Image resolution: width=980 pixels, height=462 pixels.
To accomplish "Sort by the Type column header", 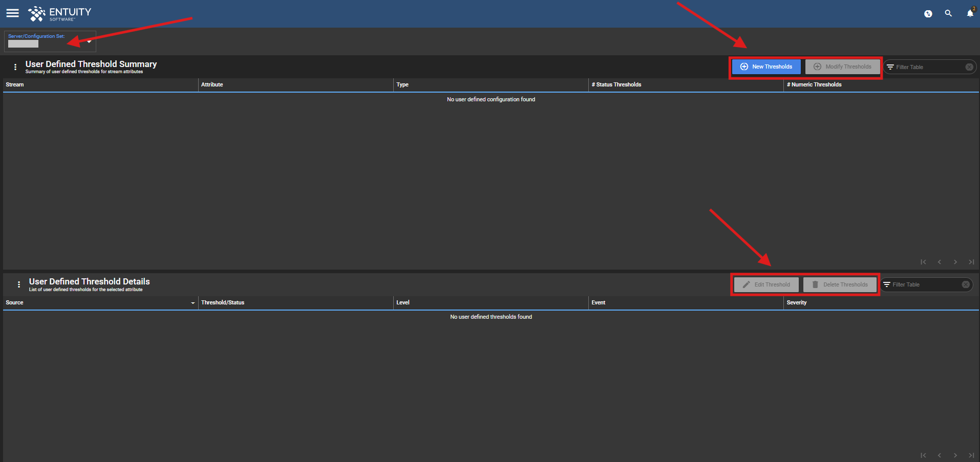I will click(491, 85).
